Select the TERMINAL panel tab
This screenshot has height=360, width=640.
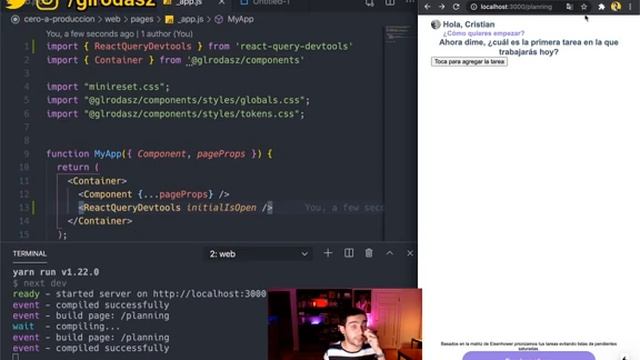(29, 253)
